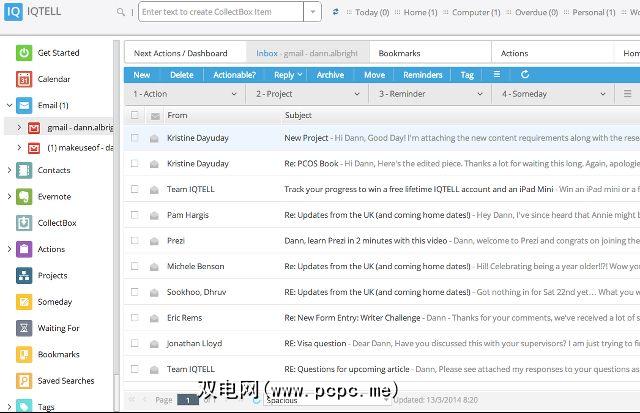Check Sookhoo, Dhruv email checkbox
Viewport: 640px width, 413px height.
coord(135,292)
